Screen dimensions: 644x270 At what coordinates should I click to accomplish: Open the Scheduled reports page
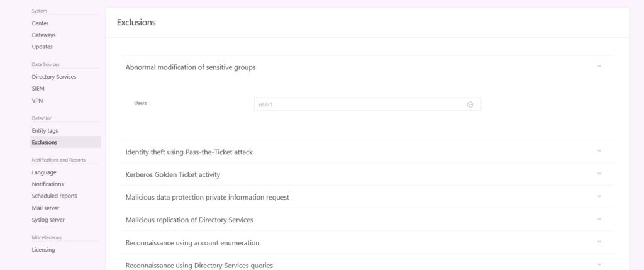(54, 196)
